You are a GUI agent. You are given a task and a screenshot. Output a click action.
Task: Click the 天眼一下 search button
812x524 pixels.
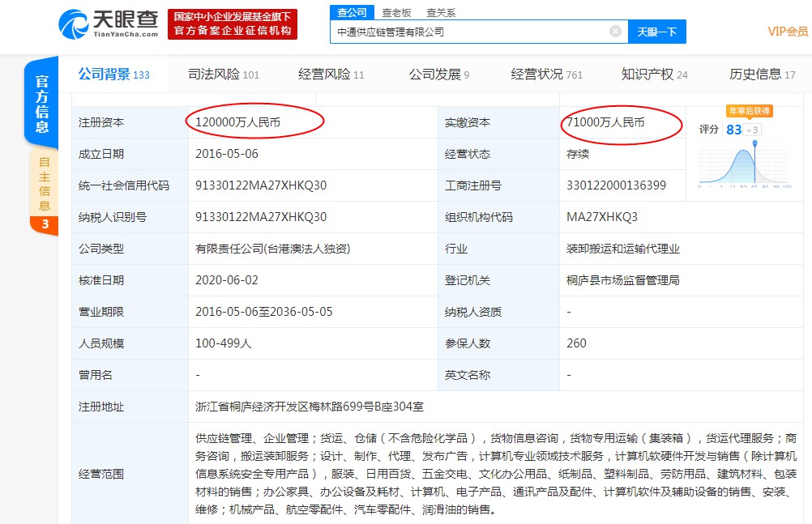coord(656,32)
